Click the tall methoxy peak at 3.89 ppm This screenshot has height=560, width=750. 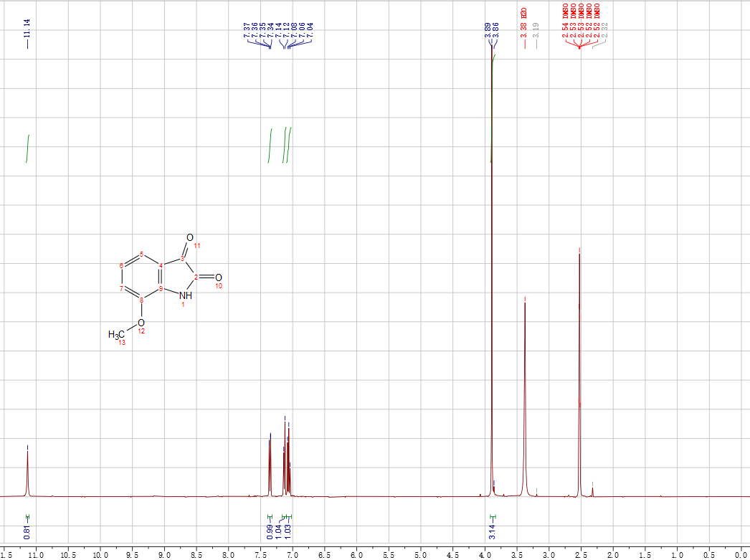pos(492,215)
